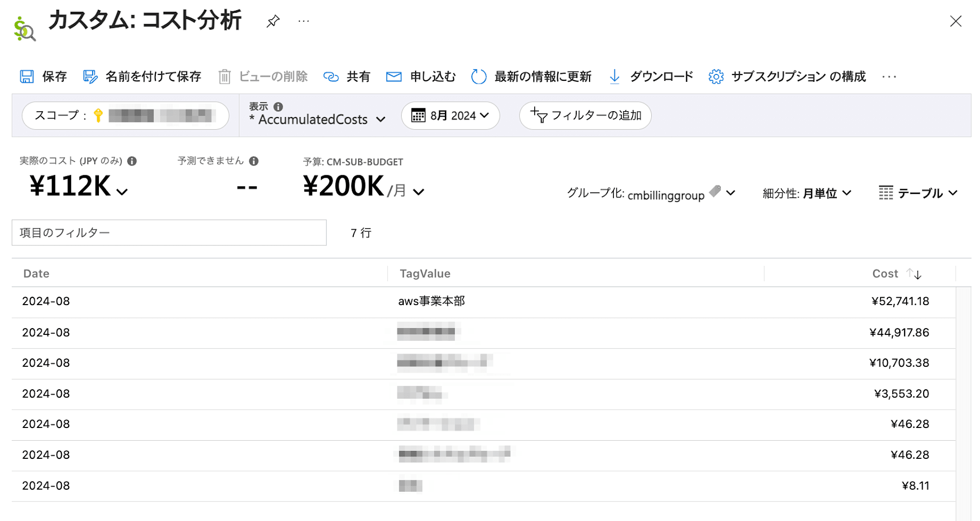This screenshot has height=521, width=980.
Task: Close the cost analysis blade
Action: [x=955, y=21]
